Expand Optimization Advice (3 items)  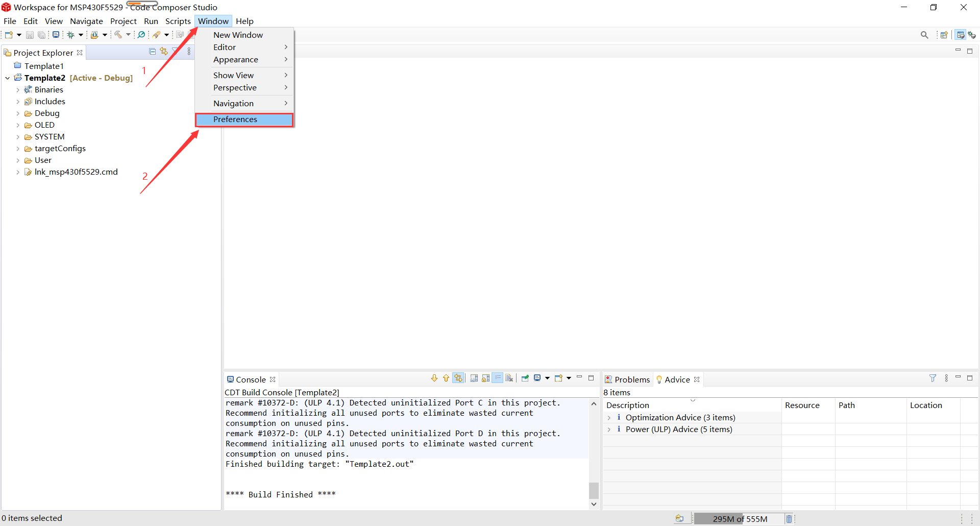coord(609,418)
